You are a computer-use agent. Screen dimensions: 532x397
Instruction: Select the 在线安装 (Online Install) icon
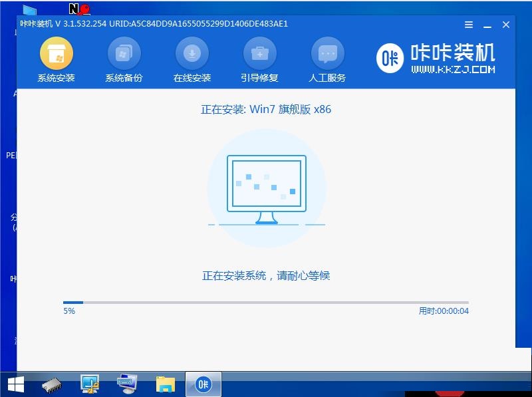point(192,60)
